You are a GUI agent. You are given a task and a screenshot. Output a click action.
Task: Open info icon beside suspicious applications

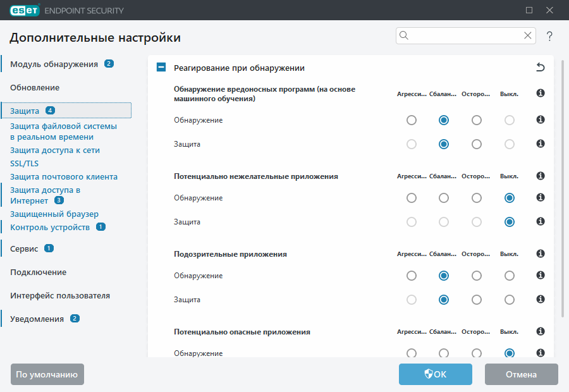point(541,254)
